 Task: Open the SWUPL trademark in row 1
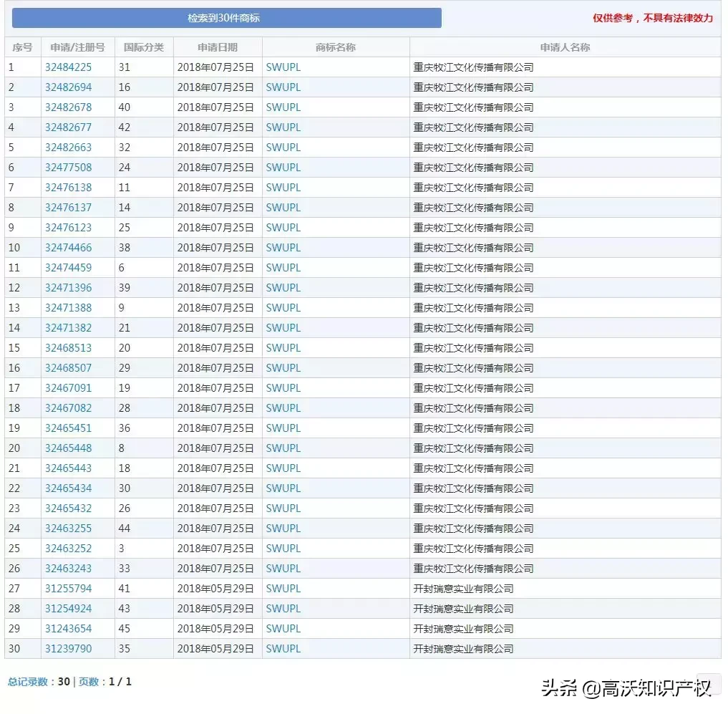pyautogui.click(x=283, y=67)
